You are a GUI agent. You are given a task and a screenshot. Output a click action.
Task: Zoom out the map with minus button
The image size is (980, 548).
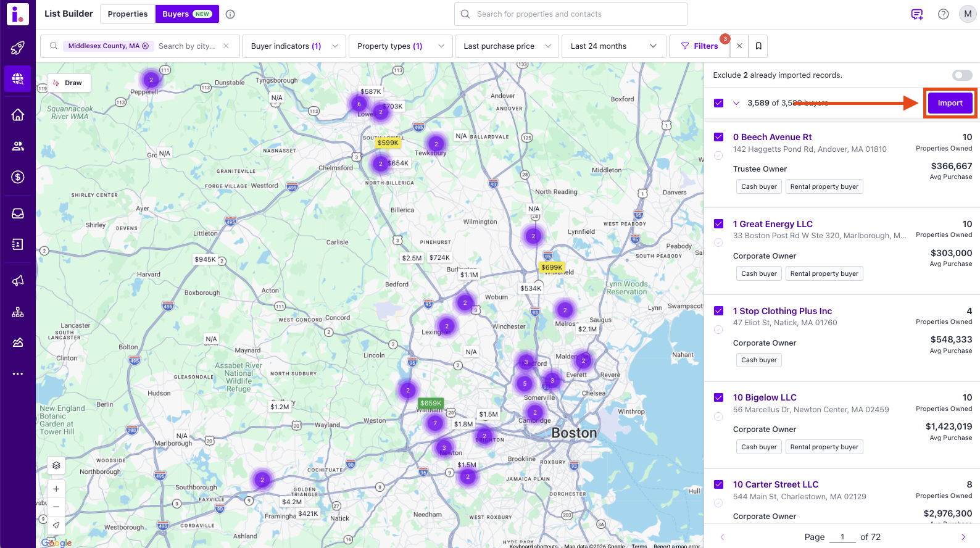tap(56, 507)
